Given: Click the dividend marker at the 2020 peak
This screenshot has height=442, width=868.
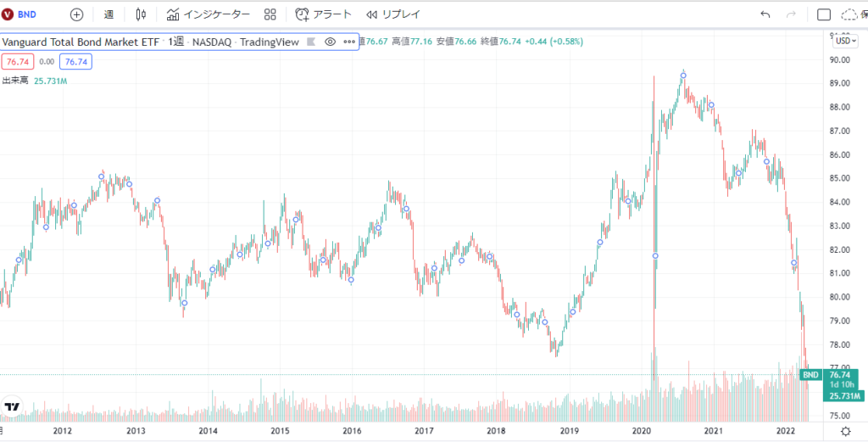Looking at the screenshot, I should (683, 76).
